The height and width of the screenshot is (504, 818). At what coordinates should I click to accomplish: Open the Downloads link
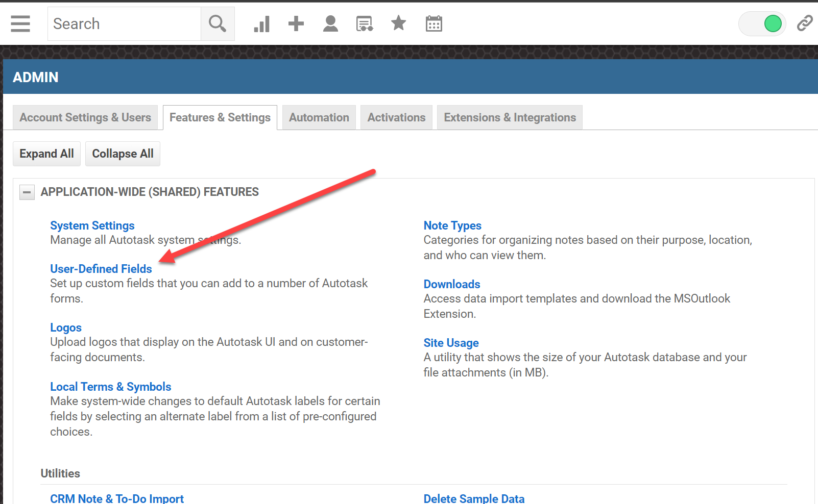click(x=452, y=284)
